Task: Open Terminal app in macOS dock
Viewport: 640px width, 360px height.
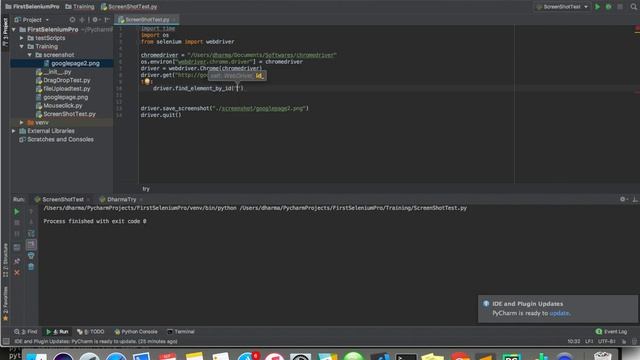Action: [x=406, y=356]
